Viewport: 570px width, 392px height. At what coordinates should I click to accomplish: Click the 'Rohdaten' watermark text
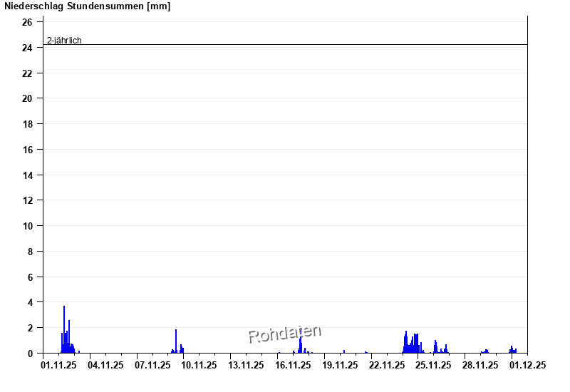284,333
